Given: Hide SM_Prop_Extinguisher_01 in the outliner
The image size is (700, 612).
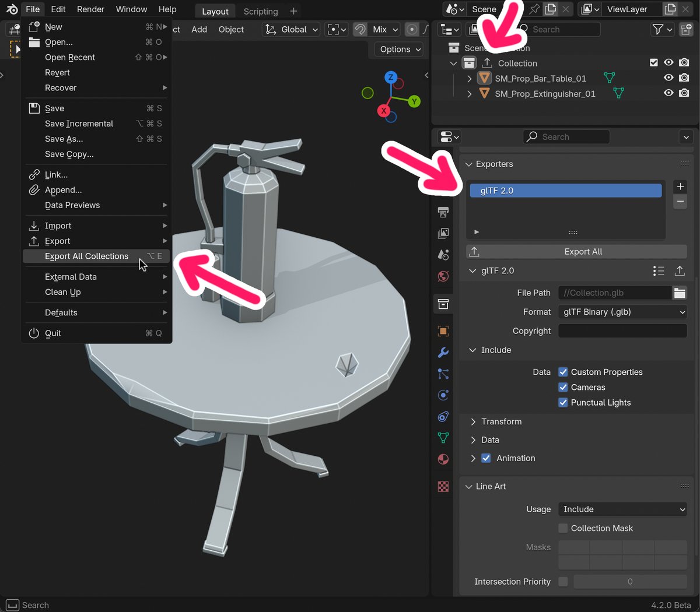Looking at the screenshot, I should click(669, 93).
